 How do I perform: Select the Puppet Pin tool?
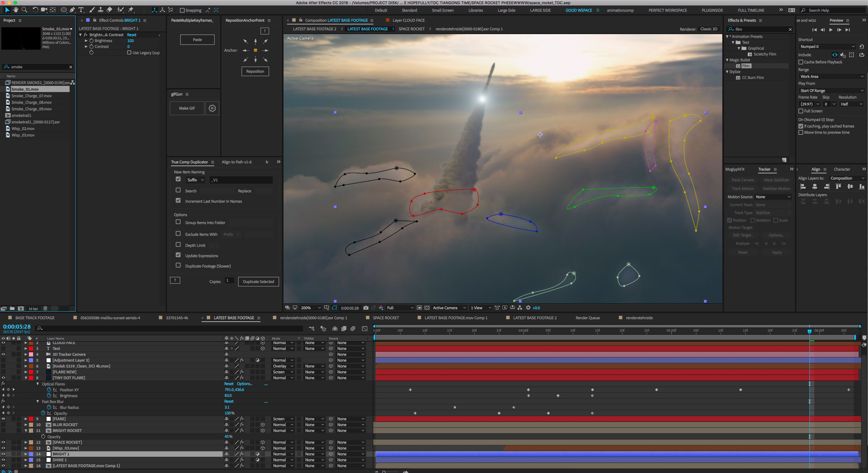(131, 10)
